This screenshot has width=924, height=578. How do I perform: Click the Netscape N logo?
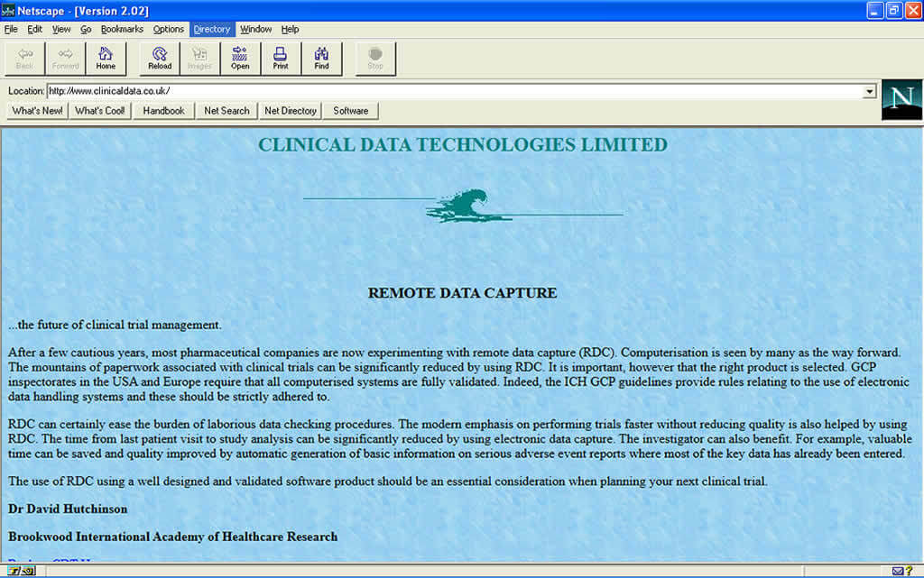[x=901, y=99]
